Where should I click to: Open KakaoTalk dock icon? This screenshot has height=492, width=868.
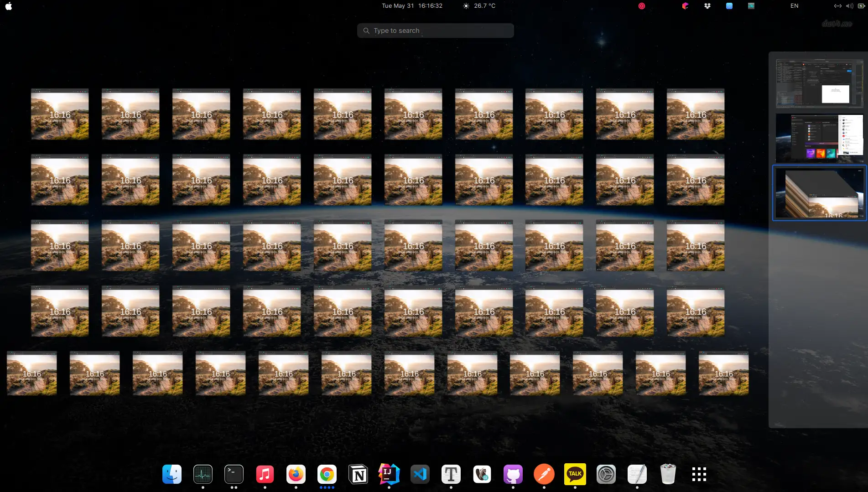click(575, 474)
